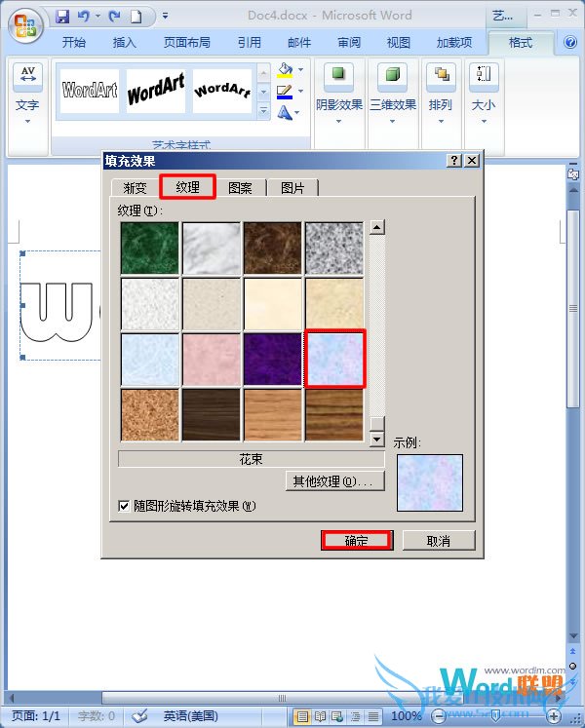
Task: Switch to the 纹理 texture tab
Action: point(188,187)
